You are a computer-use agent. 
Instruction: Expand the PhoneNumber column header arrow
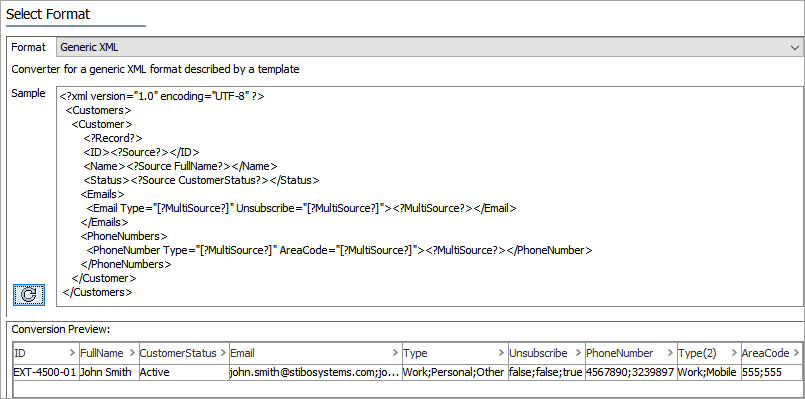point(670,353)
